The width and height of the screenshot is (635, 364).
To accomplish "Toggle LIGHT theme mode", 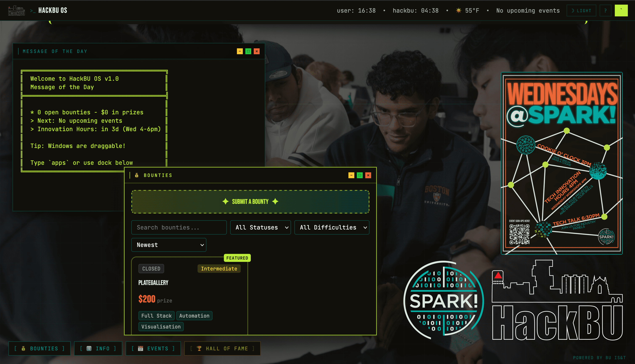I will pyautogui.click(x=581, y=11).
